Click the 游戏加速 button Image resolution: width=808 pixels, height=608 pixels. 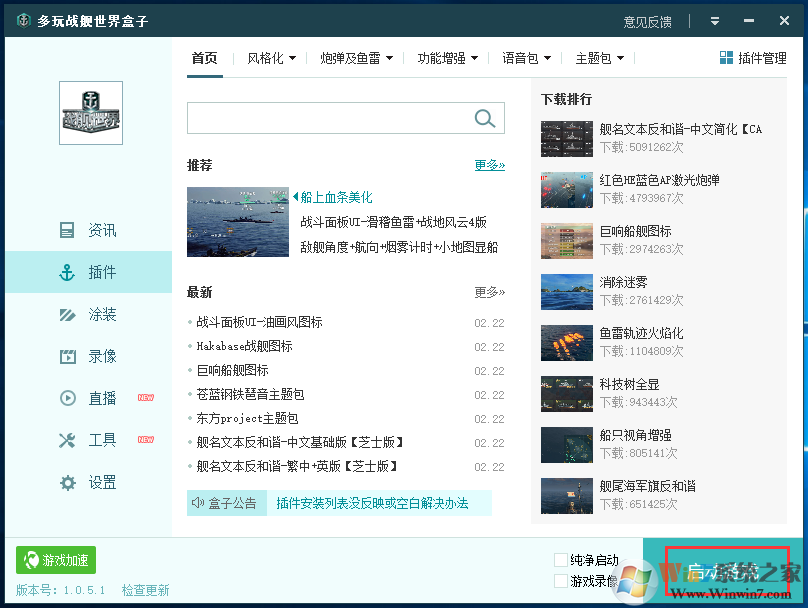pos(55,560)
